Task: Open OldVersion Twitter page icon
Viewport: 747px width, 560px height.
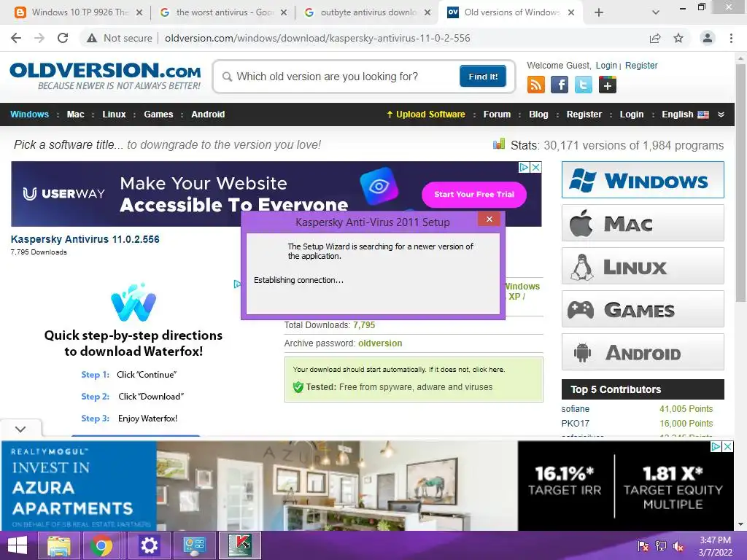Action: click(583, 85)
